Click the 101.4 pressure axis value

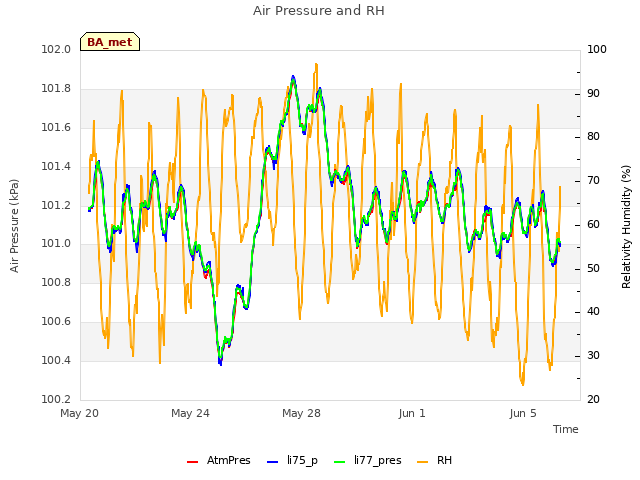(x=56, y=166)
